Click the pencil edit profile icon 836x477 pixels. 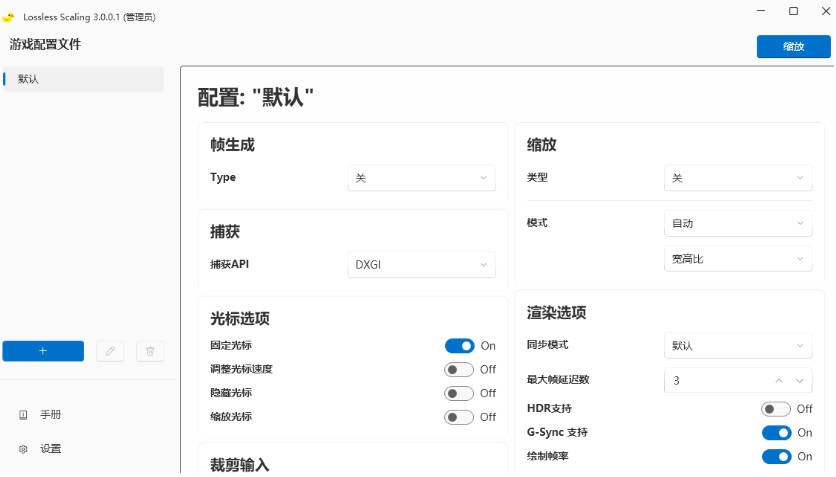pyautogui.click(x=110, y=351)
